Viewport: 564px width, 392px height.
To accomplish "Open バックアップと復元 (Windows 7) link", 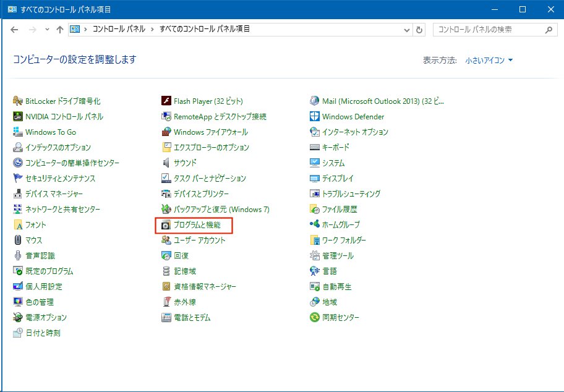I will pyautogui.click(x=221, y=210).
